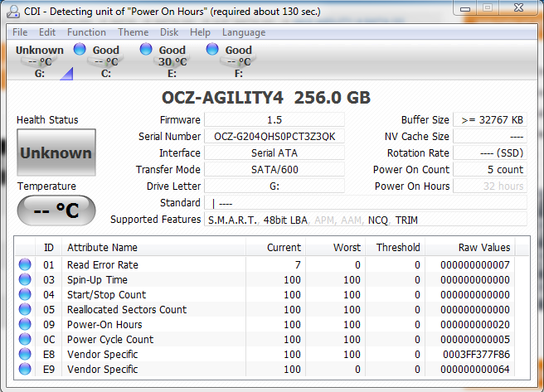Click the Serial Number field
The width and height of the screenshot is (544, 392).
pos(274,137)
